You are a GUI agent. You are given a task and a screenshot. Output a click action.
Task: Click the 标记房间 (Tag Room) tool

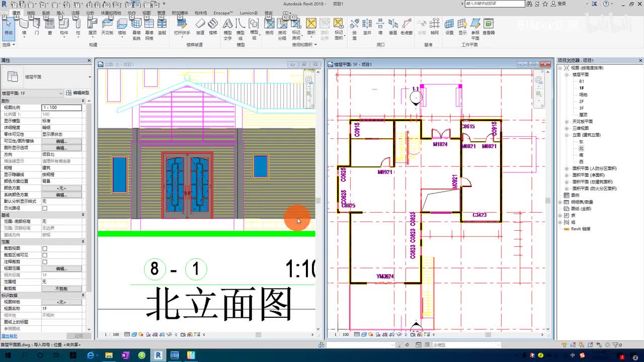[x=296, y=29]
